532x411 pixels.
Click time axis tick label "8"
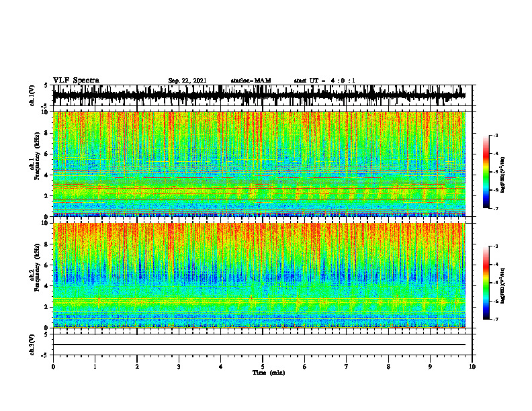coord(388,367)
